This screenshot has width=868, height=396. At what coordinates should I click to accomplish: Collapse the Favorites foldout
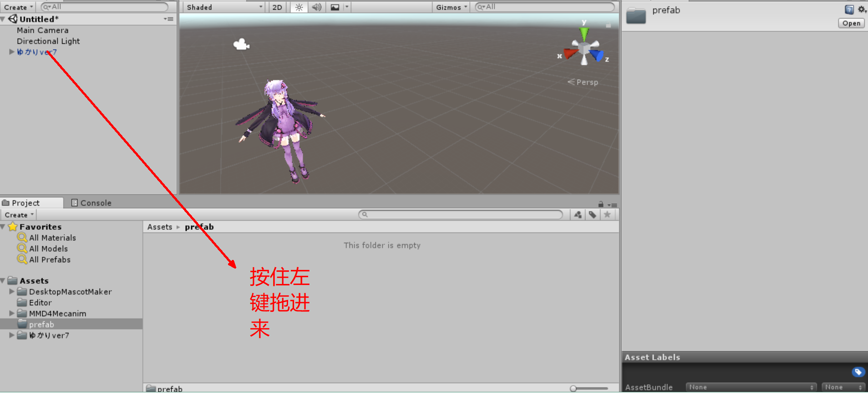[x=3, y=227]
